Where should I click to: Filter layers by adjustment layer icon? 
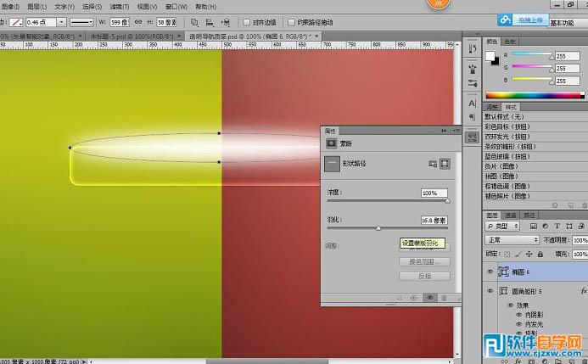click(546, 226)
